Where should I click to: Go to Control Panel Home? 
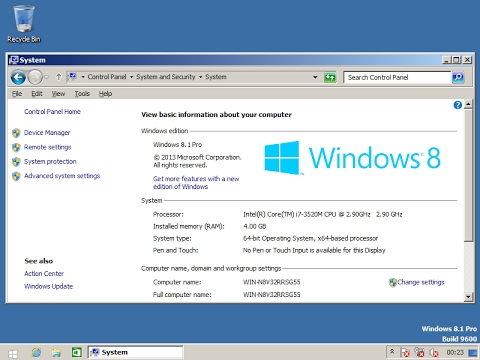pos(52,112)
